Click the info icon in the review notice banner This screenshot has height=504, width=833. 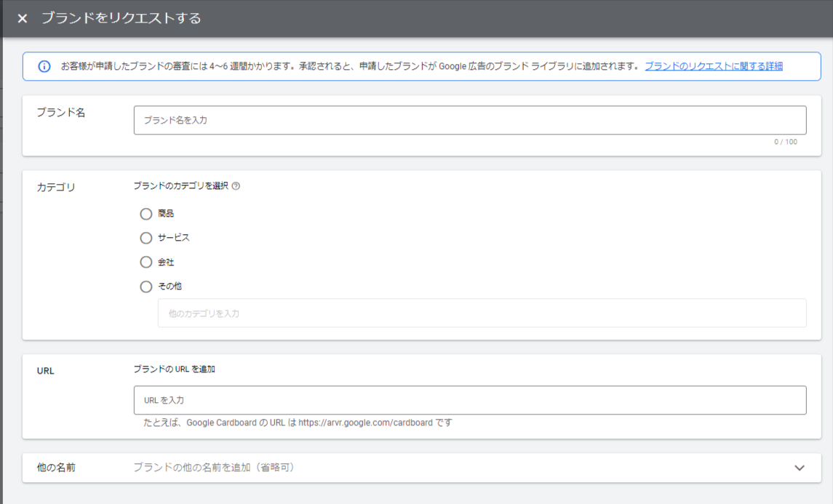pos(44,66)
